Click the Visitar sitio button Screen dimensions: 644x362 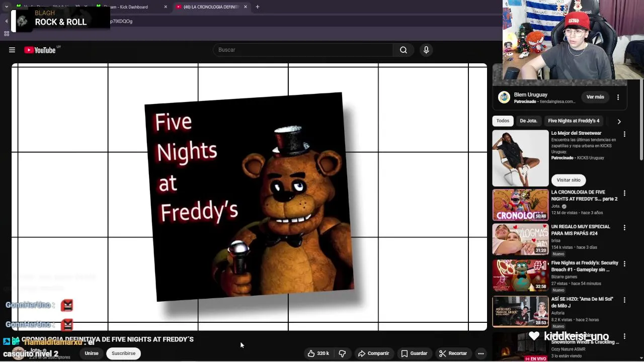pyautogui.click(x=569, y=180)
